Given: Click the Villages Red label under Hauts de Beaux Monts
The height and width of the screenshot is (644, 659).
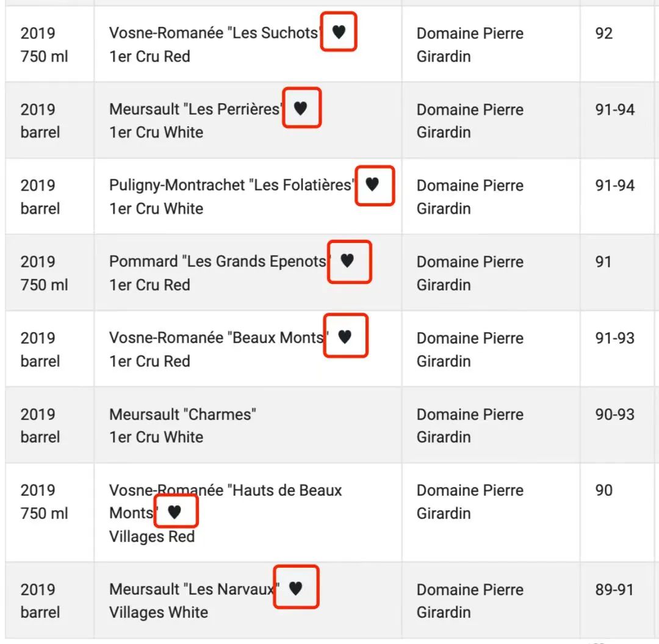Looking at the screenshot, I should click(x=152, y=537).
